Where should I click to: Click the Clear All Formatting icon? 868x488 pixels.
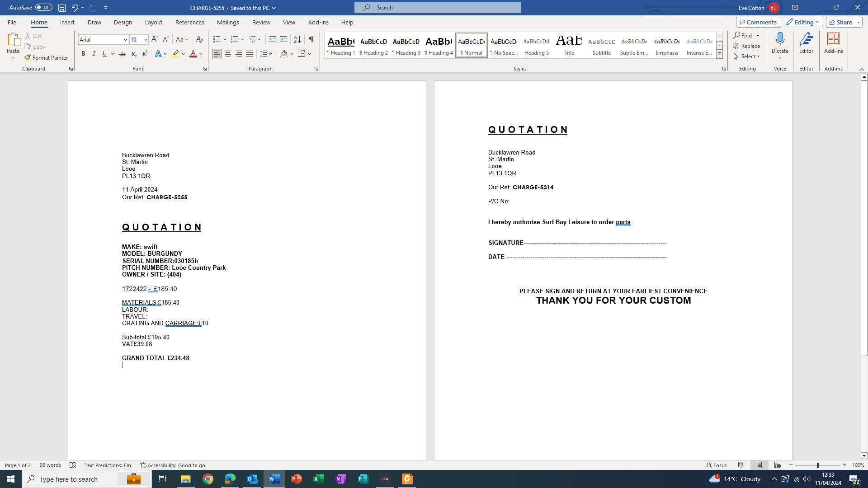click(x=199, y=39)
